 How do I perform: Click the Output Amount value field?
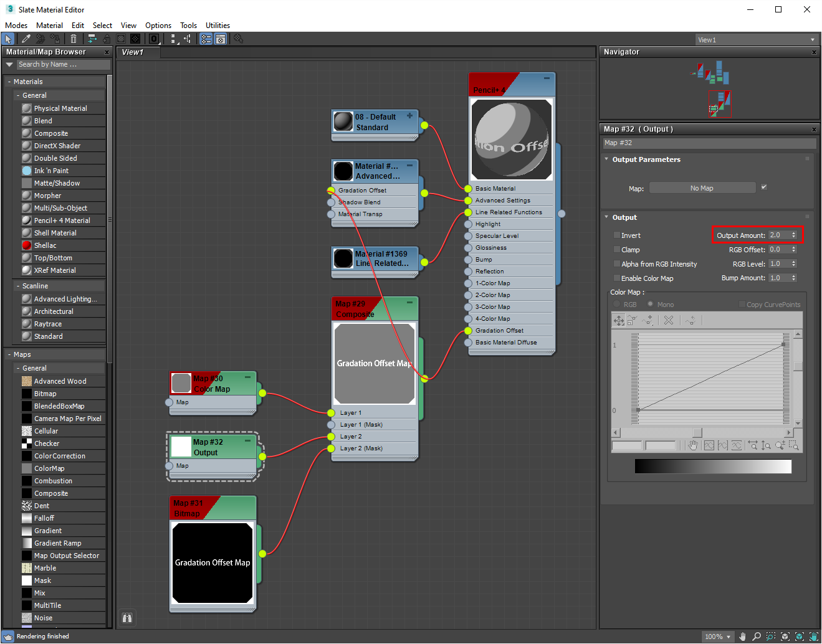[778, 235]
